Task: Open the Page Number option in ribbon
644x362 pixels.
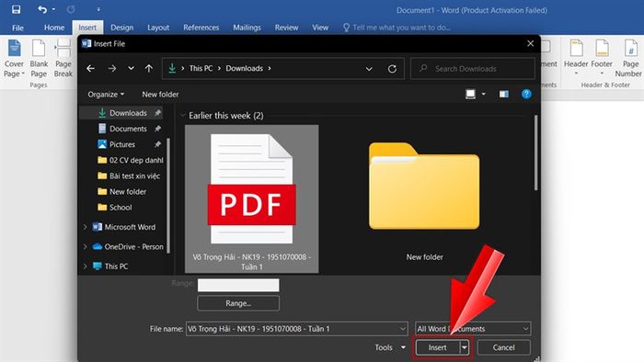Action: click(x=628, y=59)
